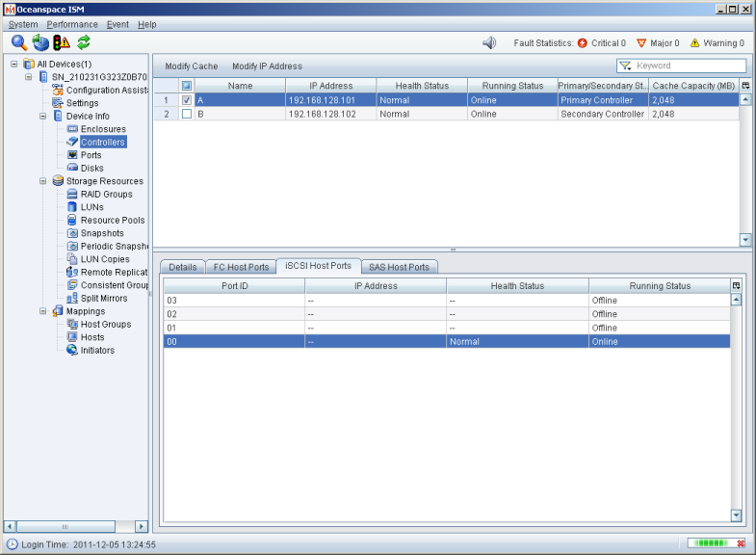Click the Modify IP Address button
Screen dimensions: 756x555
point(267,66)
